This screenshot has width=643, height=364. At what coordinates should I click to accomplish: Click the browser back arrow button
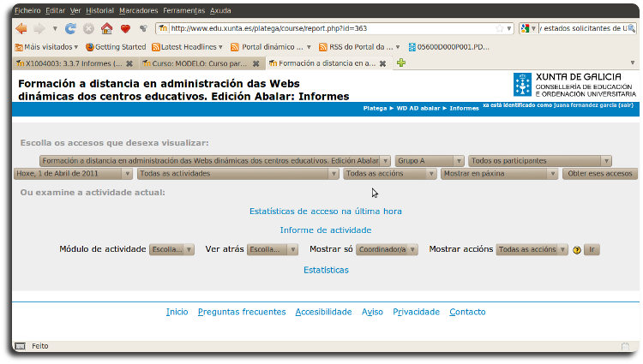pos(22,28)
